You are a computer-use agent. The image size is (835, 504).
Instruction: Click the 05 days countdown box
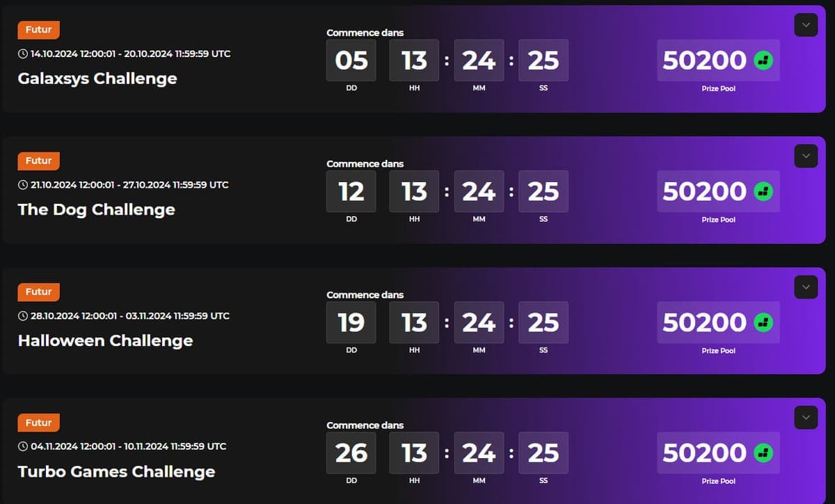coord(351,60)
